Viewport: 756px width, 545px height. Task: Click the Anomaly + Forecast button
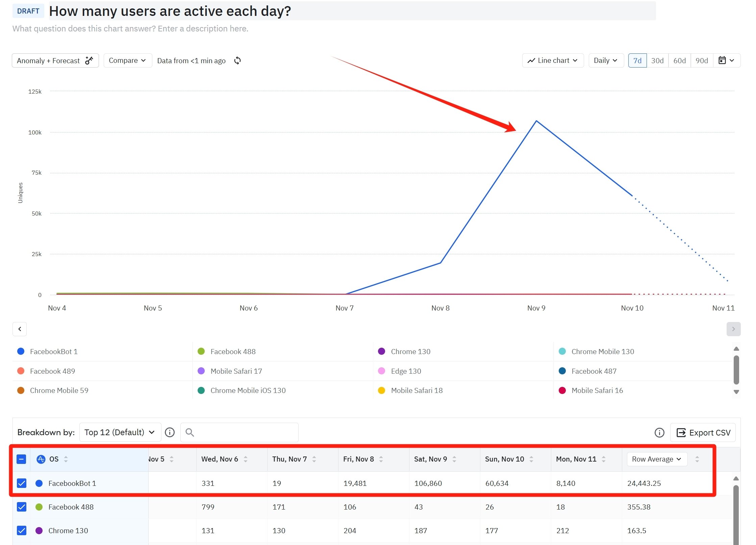click(x=55, y=60)
